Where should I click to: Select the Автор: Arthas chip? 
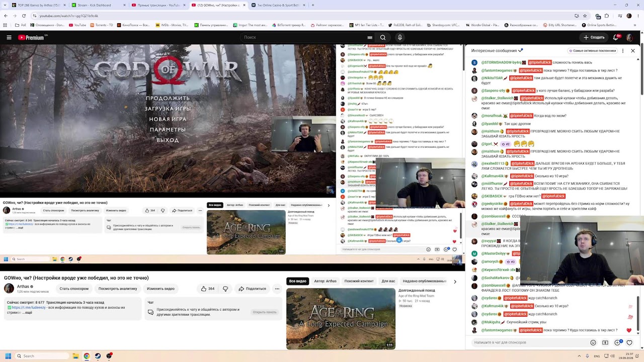(326, 281)
